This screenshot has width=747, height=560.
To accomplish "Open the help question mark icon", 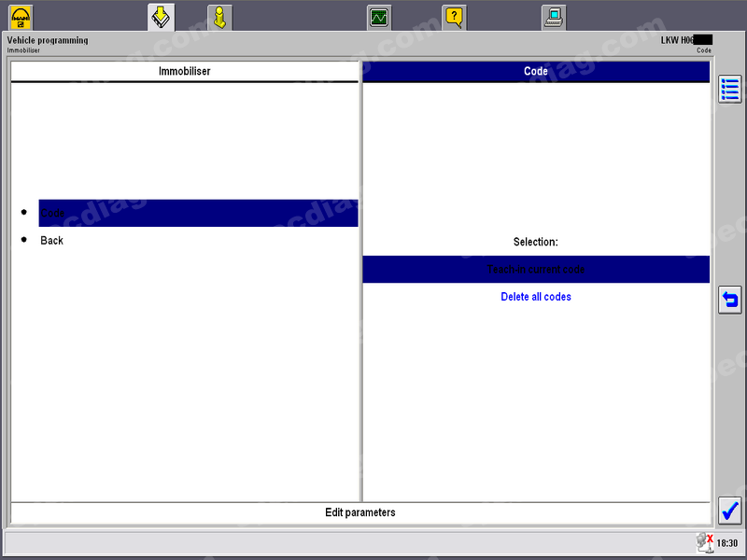I will click(x=454, y=17).
